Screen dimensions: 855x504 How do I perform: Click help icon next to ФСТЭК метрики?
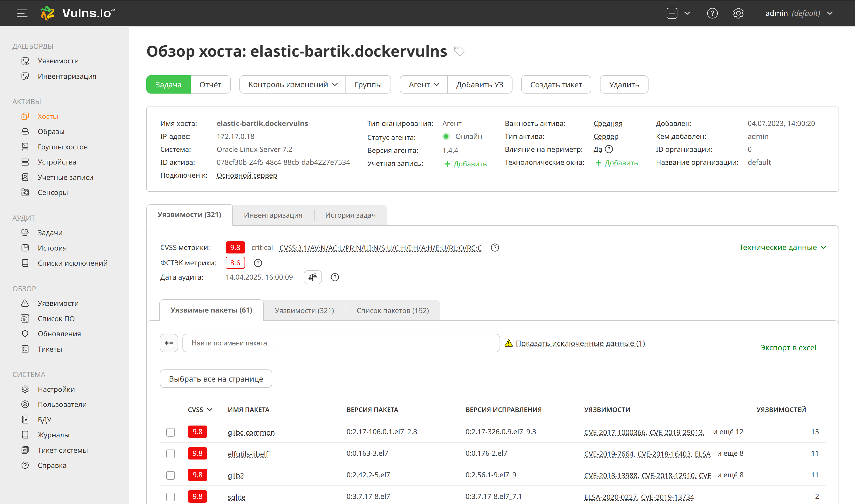(258, 263)
